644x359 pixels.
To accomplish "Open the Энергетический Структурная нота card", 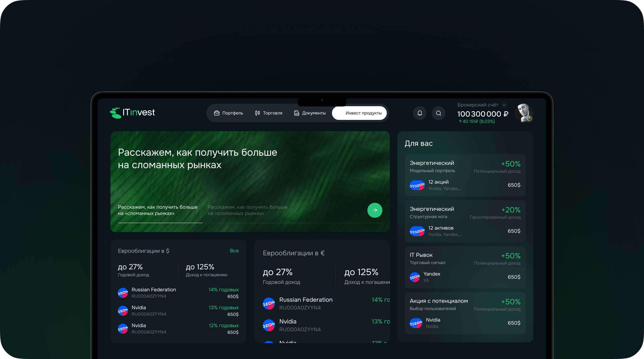I will point(465,221).
